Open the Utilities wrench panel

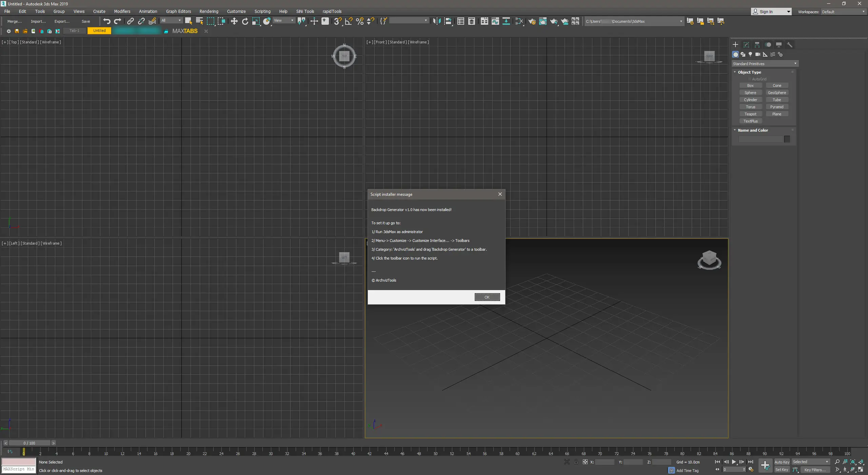click(x=790, y=45)
